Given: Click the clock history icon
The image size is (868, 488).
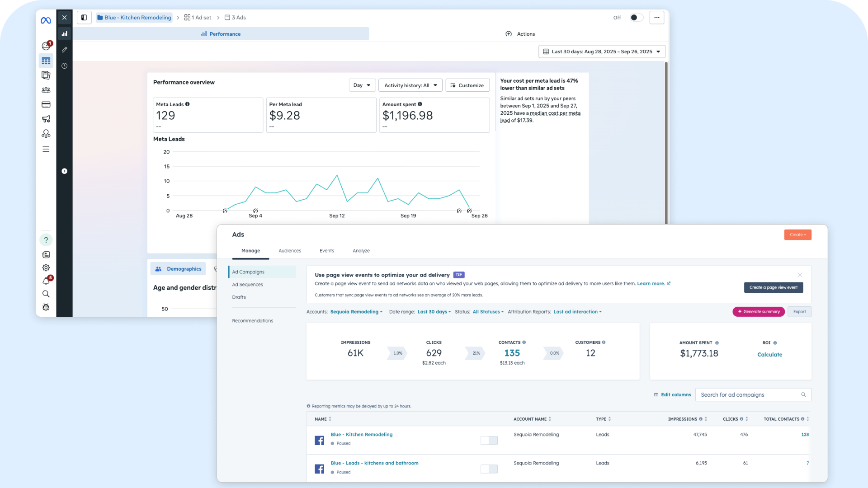Looking at the screenshot, I should (65, 66).
